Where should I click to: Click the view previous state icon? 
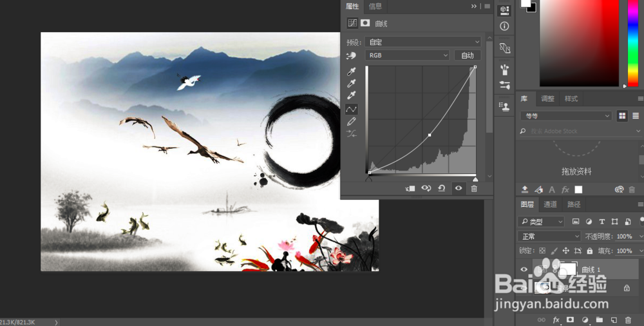pyautogui.click(x=426, y=188)
